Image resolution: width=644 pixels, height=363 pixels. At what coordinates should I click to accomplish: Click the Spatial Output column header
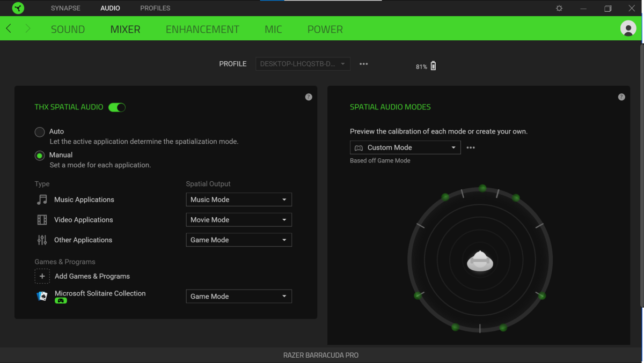[208, 184]
